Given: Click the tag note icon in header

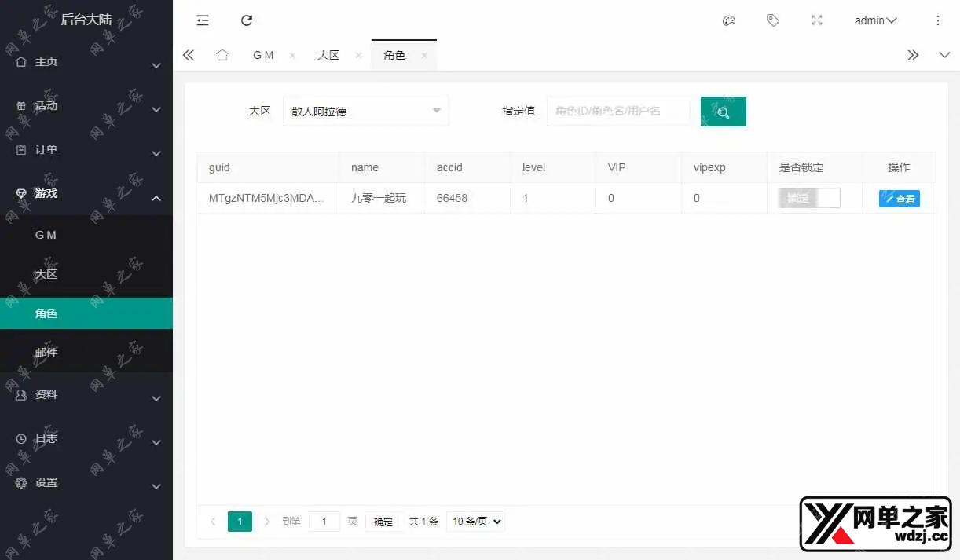Looking at the screenshot, I should 773,20.
